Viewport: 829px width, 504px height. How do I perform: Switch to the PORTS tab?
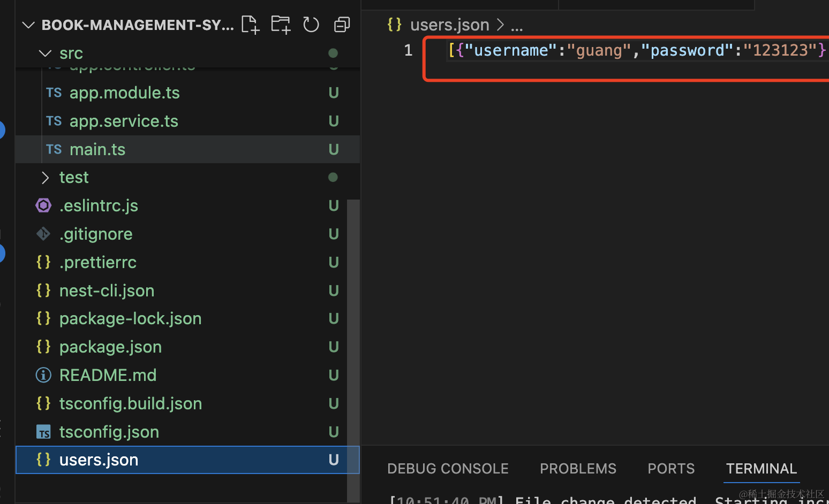coord(670,469)
